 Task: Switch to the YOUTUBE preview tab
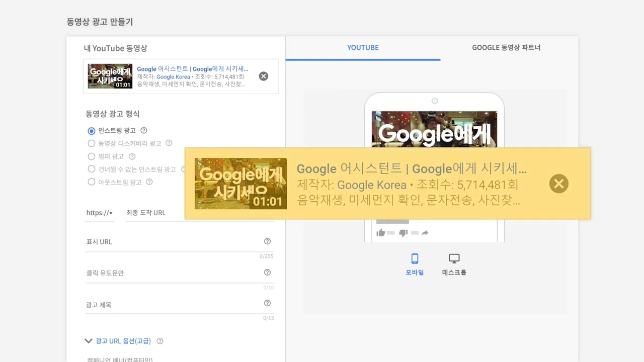pyautogui.click(x=363, y=48)
